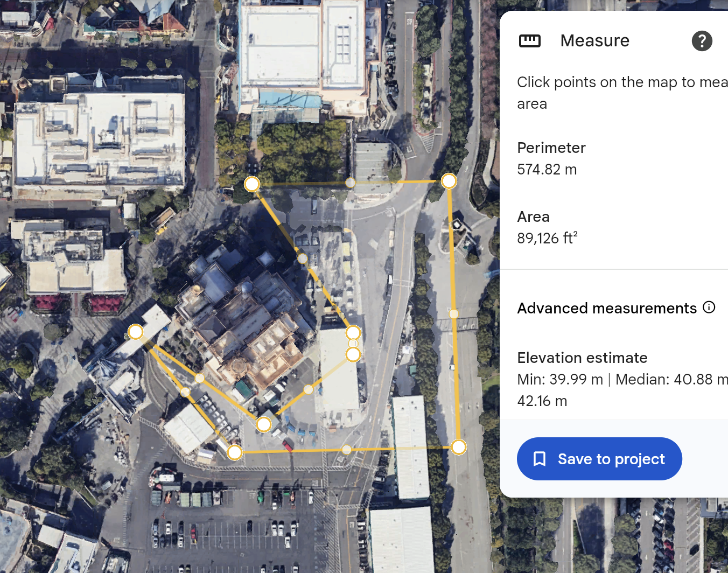Click the midpoint handle on the right edge

click(x=454, y=314)
